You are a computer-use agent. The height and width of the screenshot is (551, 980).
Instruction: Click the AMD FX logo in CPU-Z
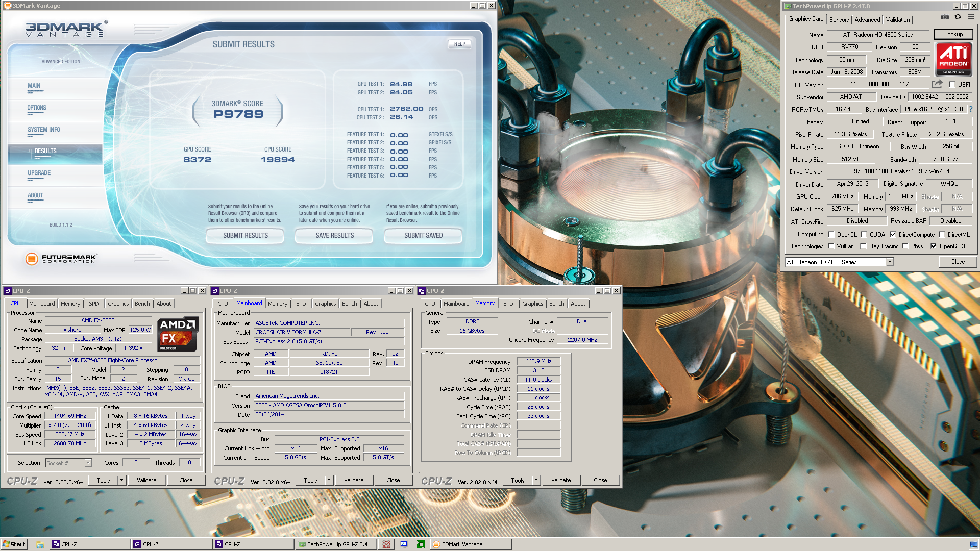[178, 335]
